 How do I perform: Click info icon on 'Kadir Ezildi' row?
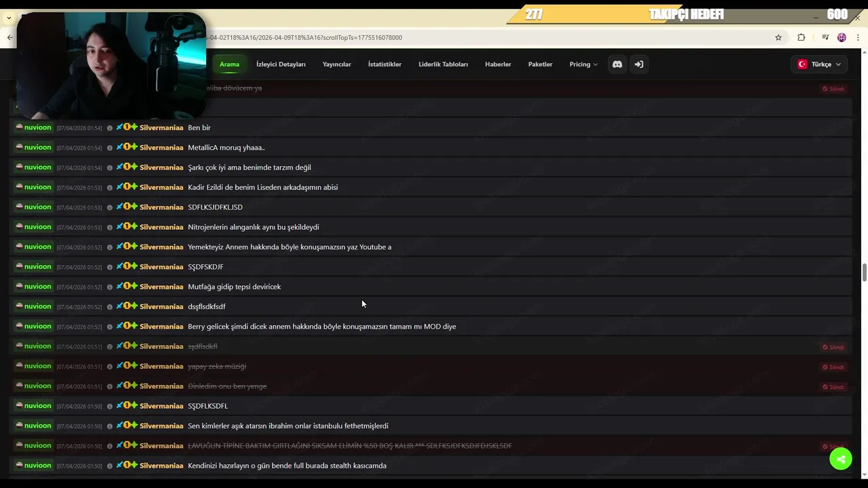coord(110,188)
